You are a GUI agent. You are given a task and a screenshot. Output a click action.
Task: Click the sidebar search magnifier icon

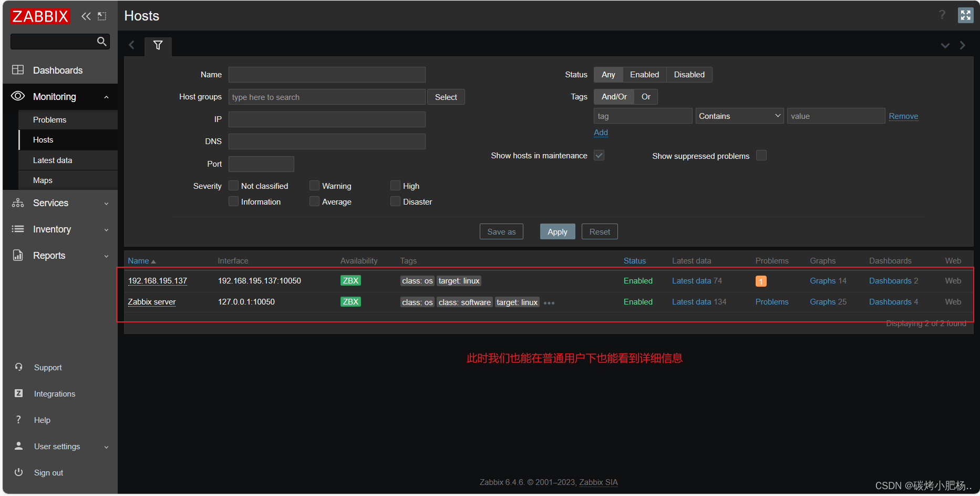pos(102,42)
